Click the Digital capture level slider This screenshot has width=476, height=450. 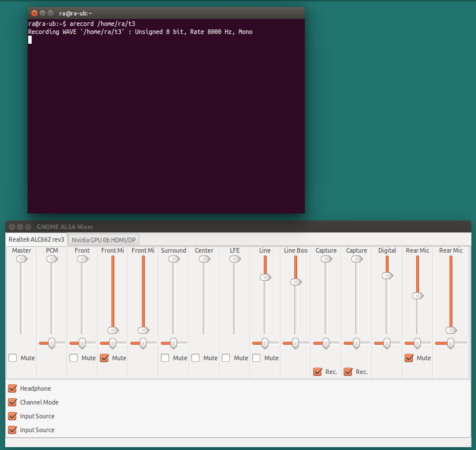(387, 276)
